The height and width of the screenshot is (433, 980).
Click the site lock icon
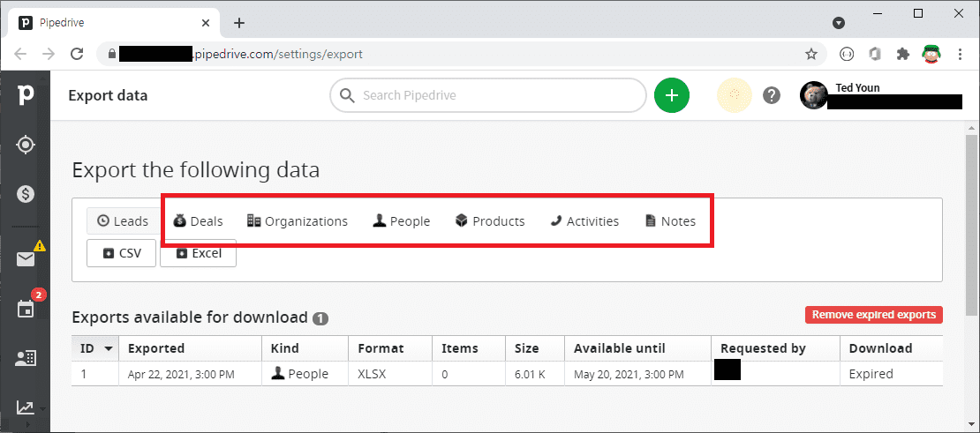point(112,55)
